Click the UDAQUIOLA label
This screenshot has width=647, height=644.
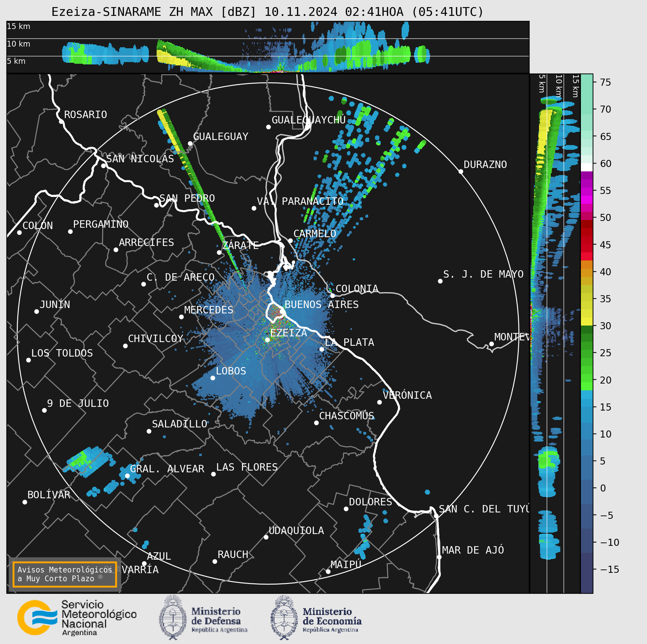click(296, 531)
